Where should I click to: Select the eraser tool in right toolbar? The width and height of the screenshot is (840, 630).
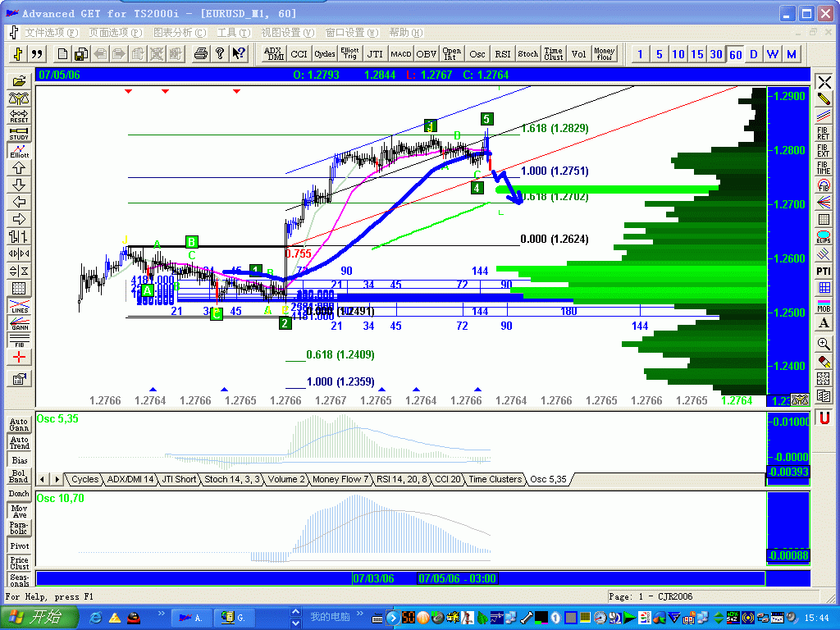click(824, 362)
